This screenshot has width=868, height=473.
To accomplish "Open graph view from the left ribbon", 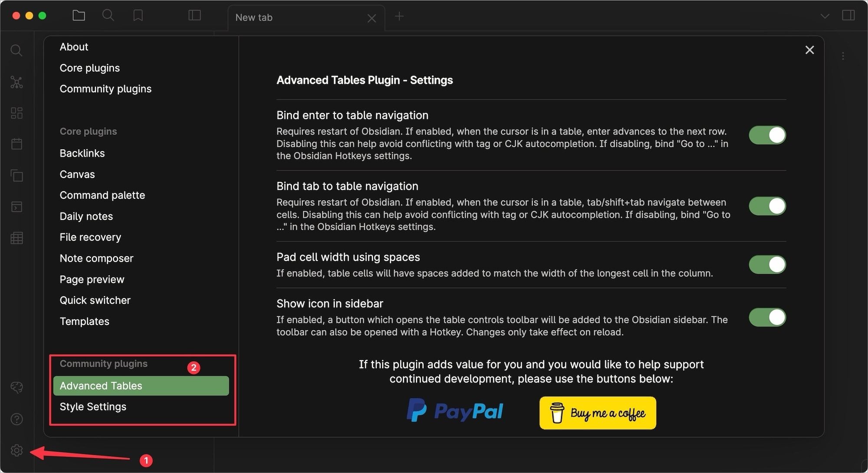I will (x=16, y=82).
